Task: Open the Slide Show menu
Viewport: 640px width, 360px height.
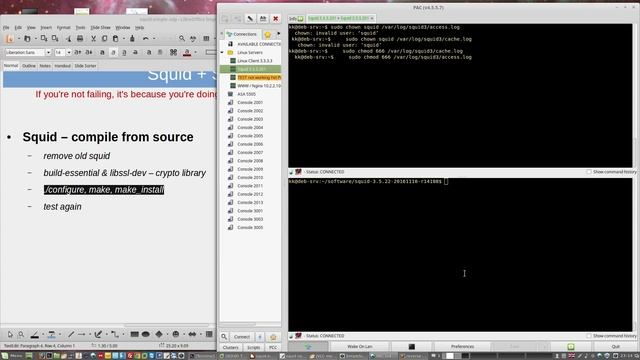Action: click(100, 27)
